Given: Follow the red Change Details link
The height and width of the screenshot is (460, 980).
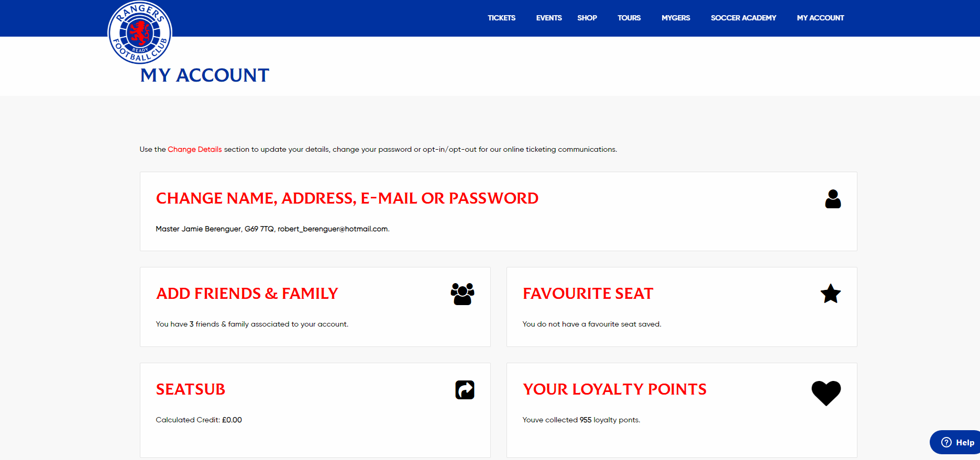Looking at the screenshot, I should pos(195,149).
